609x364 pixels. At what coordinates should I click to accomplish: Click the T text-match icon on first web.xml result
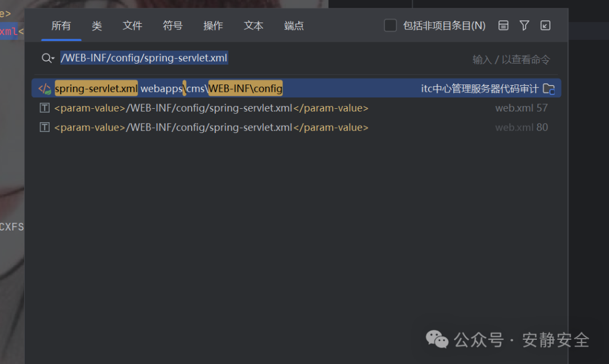point(45,108)
